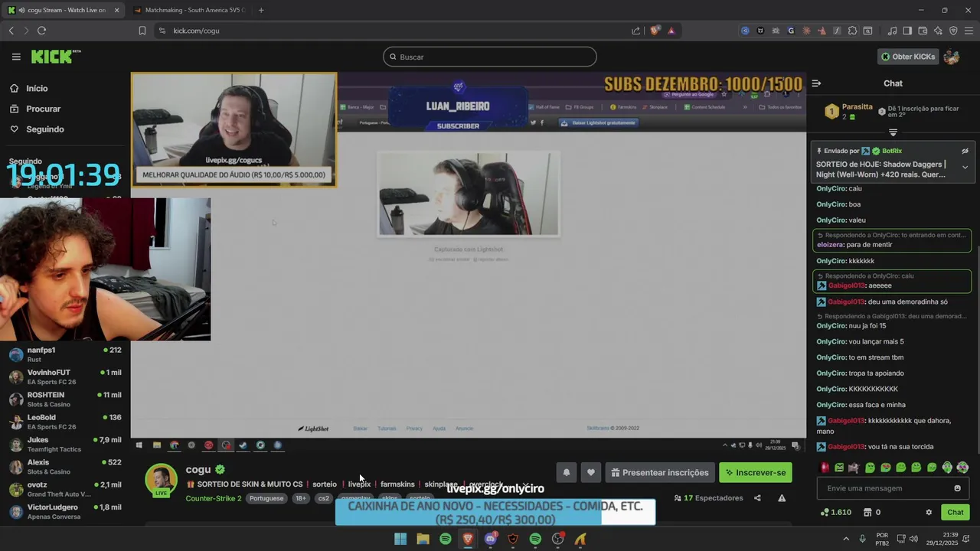The image size is (980, 551).
Task: Click cogu's live avatar
Action: pyautogui.click(x=161, y=480)
